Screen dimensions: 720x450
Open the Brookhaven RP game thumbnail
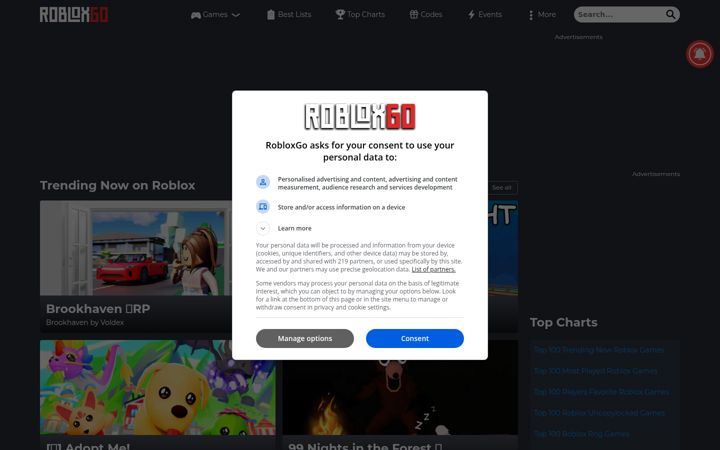coord(136,248)
